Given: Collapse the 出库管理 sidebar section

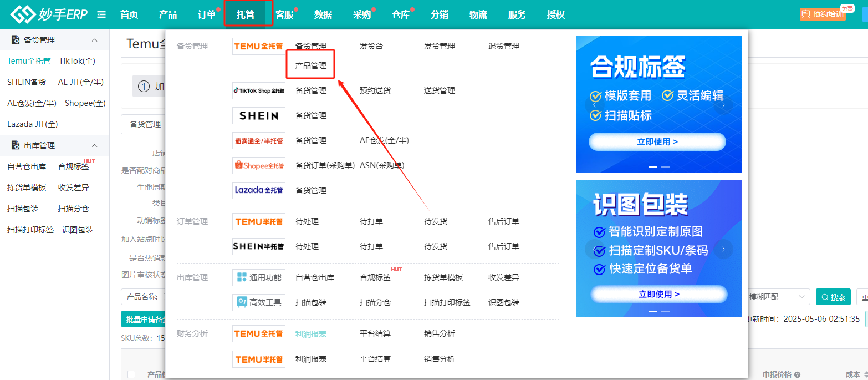Looking at the screenshot, I should (x=94, y=145).
